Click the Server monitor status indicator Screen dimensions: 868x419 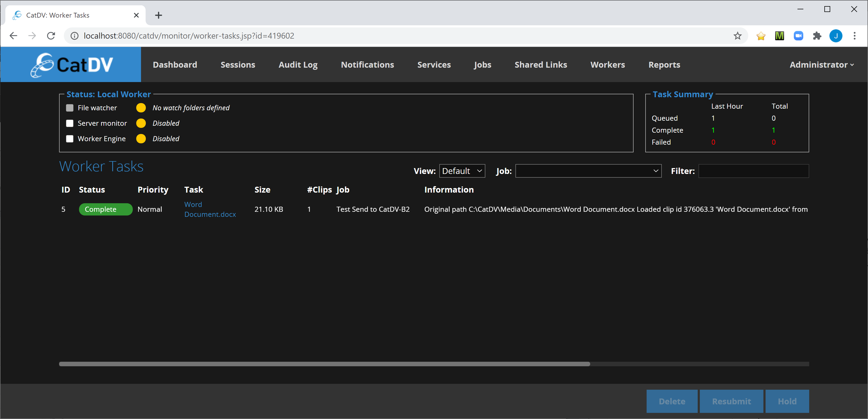(141, 124)
